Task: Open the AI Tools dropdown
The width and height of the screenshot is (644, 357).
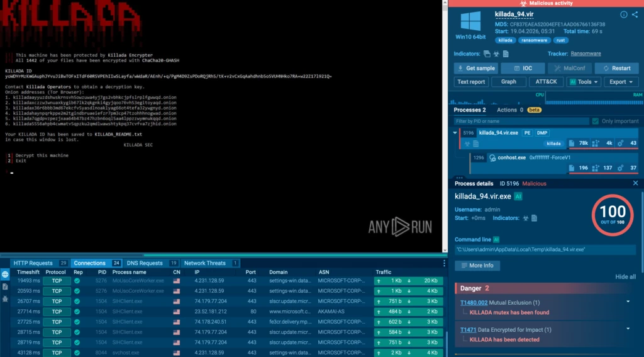Action: (x=584, y=82)
